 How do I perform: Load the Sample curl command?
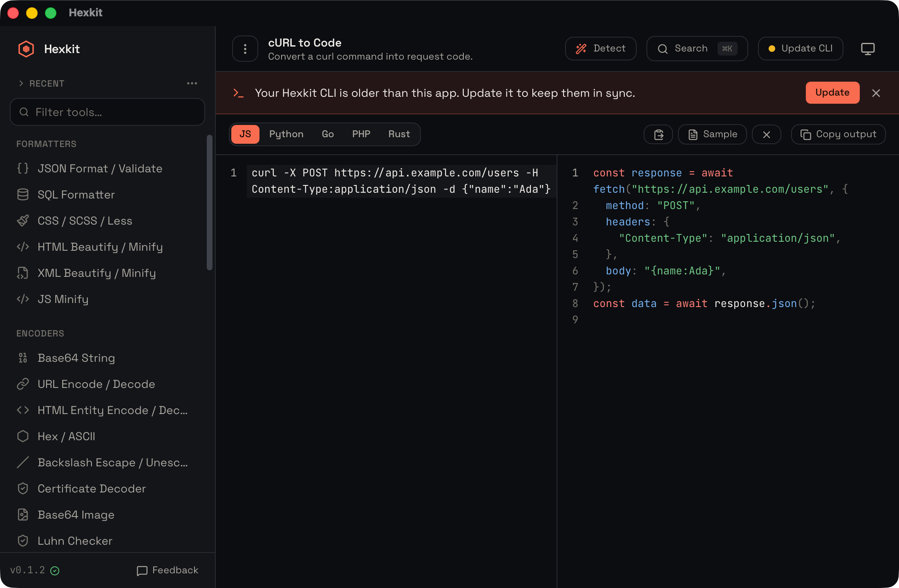tap(712, 134)
